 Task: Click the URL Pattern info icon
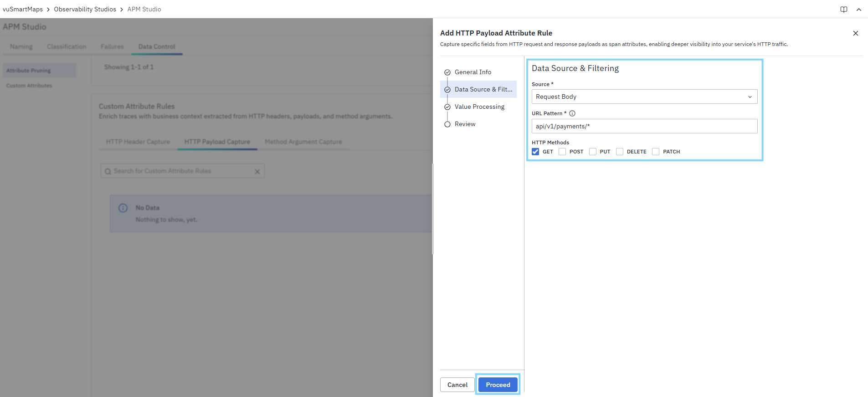tap(572, 113)
